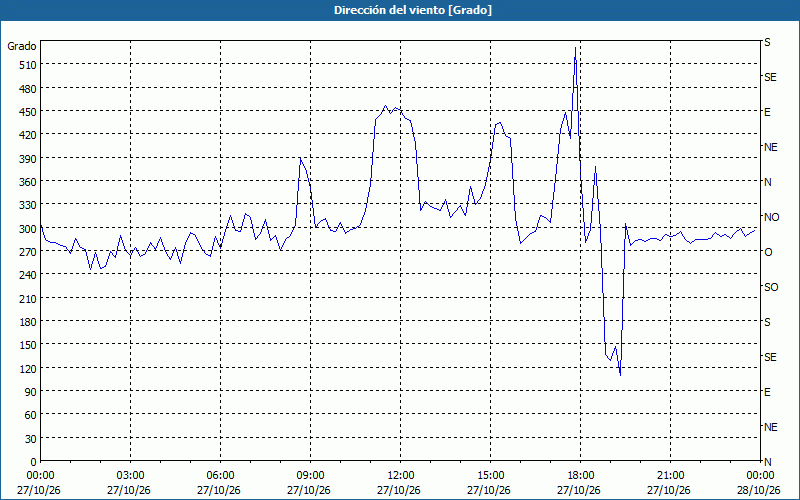Click the 270 degree axis label
The image size is (800, 500).
click(28, 252)
